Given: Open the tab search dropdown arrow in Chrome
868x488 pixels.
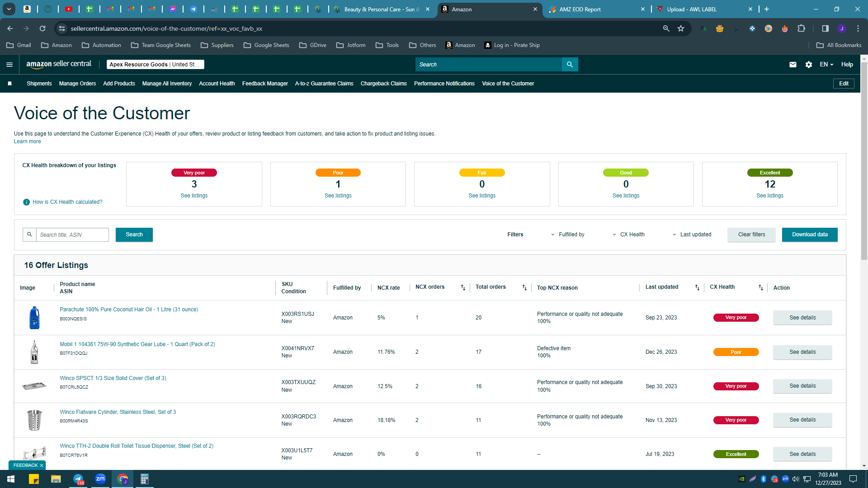Looking at the screenshot, I should click(9, 9).
